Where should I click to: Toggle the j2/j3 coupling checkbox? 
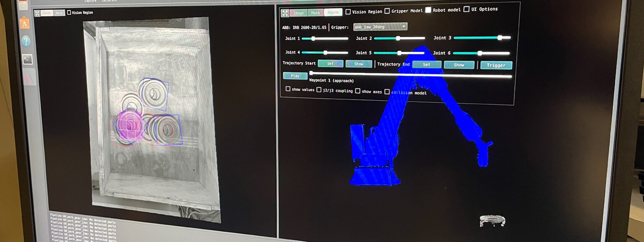click(319, 90)
